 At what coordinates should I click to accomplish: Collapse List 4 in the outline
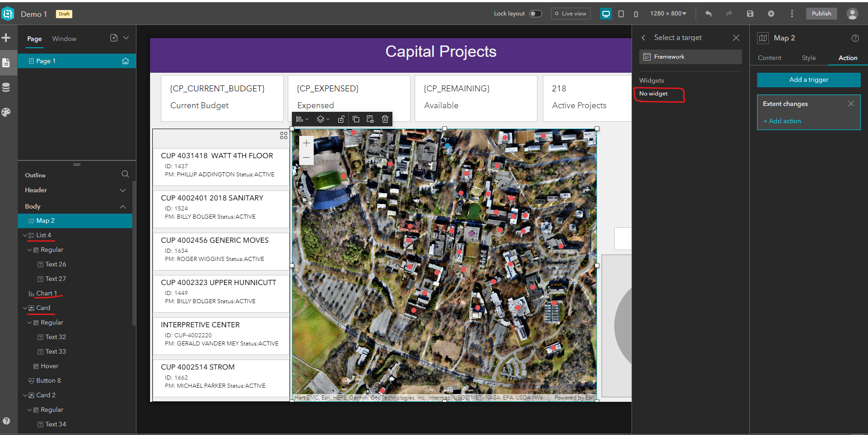[x=25, y=235]
